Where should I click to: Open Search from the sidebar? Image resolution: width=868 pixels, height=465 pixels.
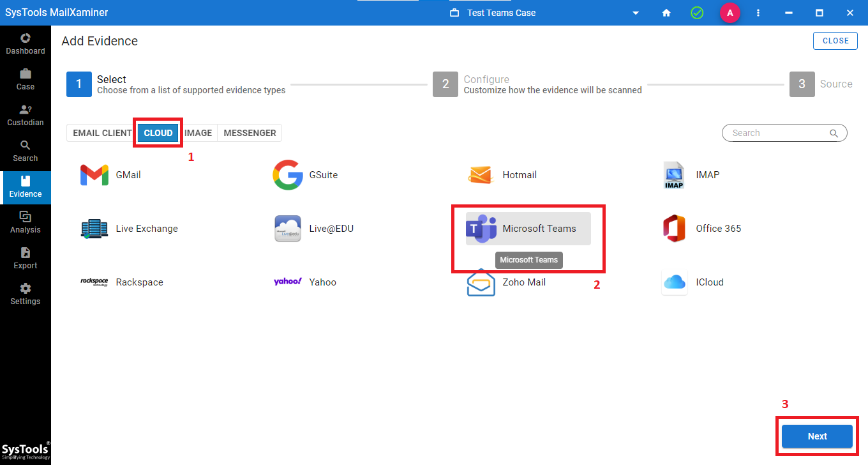point(26,151)
